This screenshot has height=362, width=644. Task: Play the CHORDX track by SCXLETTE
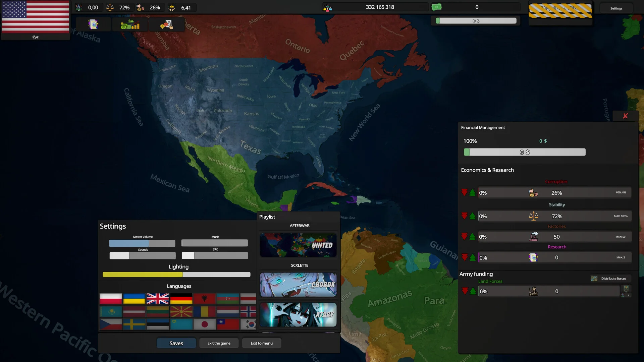(x=298, y=285)
